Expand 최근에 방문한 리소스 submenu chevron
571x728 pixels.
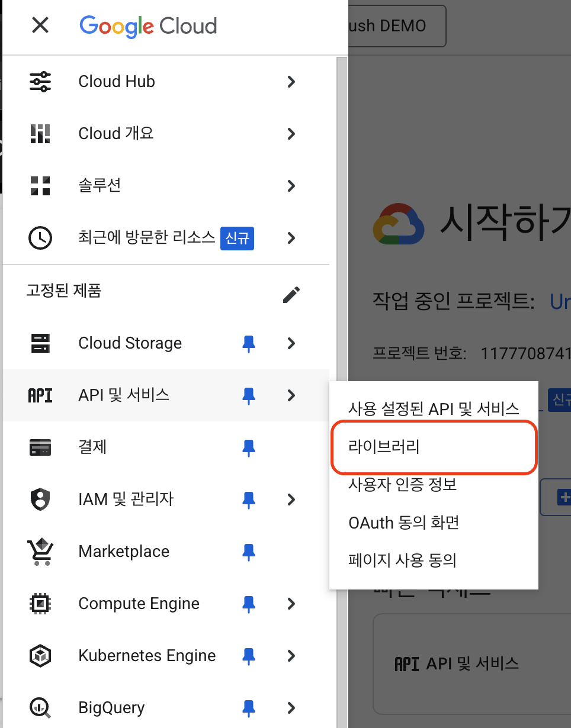point(291,238)
